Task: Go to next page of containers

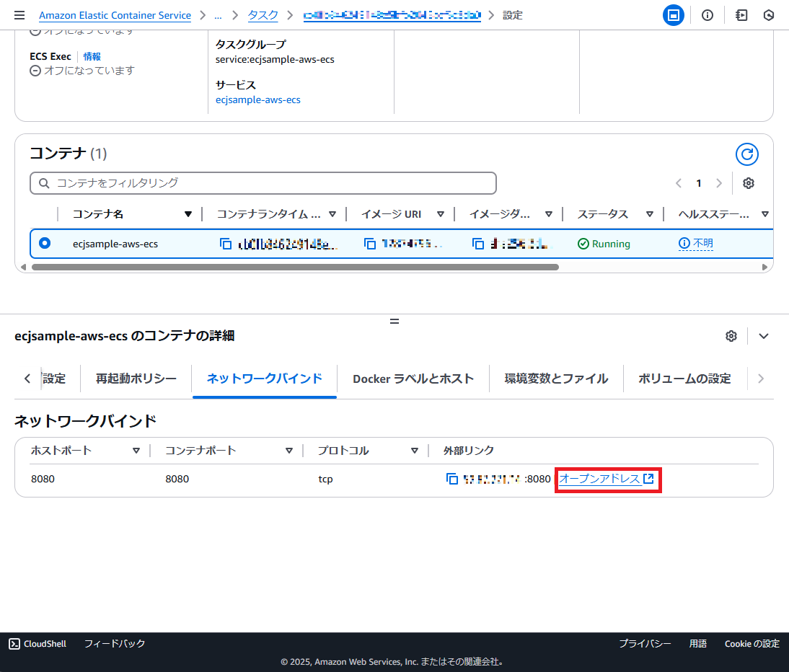Action: click(719, 183)
